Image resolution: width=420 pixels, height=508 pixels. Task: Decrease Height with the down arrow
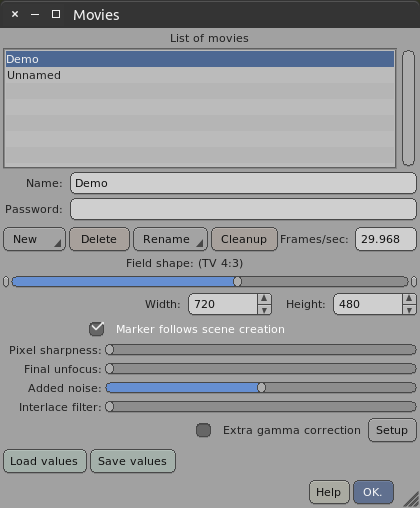tap(409, 310)
